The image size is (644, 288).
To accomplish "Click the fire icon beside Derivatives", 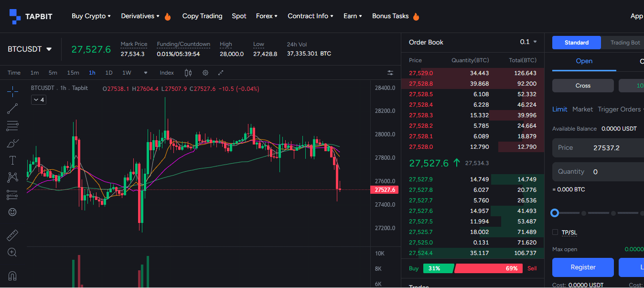I will pyautogui.click(x=168, y=16).
